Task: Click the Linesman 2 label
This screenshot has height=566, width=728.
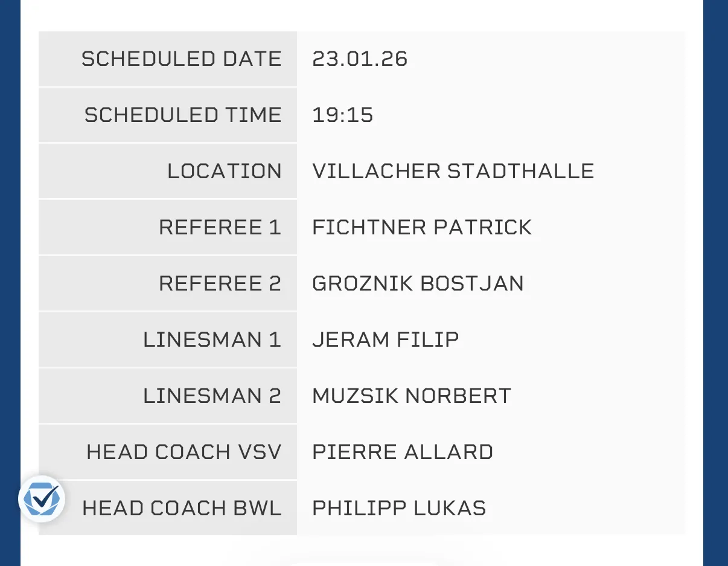Action: point(212,396)
